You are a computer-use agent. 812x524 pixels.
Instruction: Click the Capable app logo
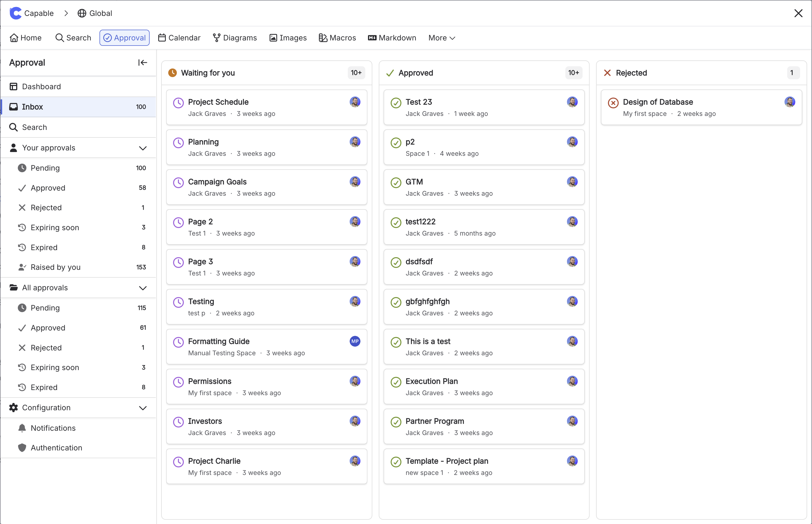(x=15, y=13)
